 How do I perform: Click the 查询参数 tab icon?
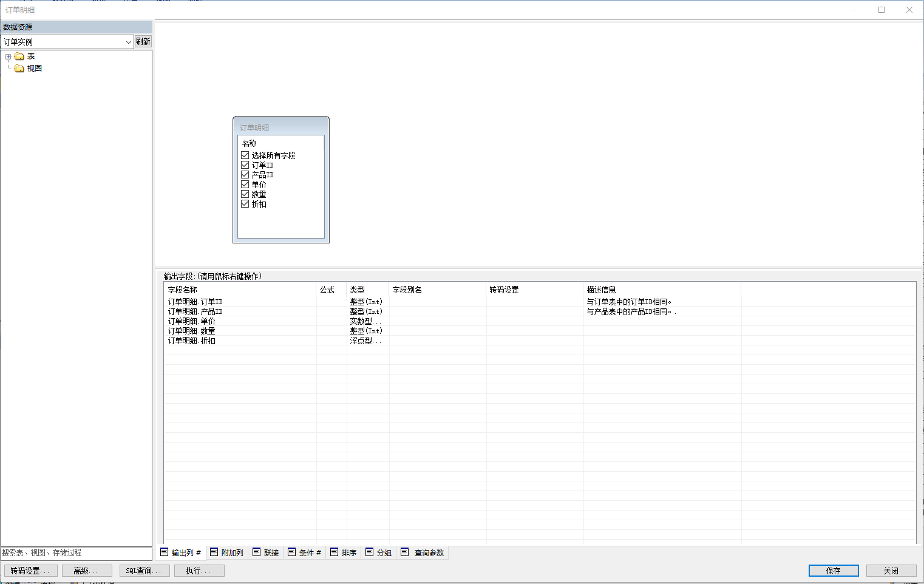point(405,552)
